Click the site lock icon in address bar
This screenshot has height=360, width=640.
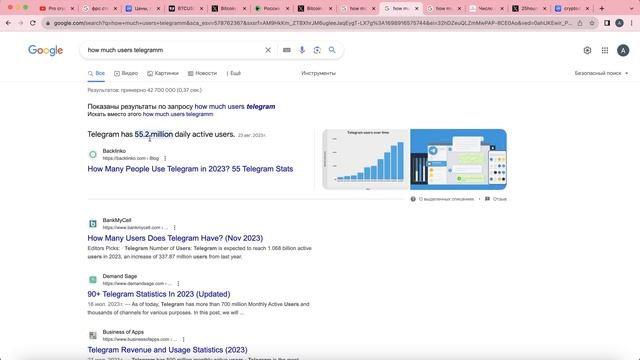pos(48,23)
